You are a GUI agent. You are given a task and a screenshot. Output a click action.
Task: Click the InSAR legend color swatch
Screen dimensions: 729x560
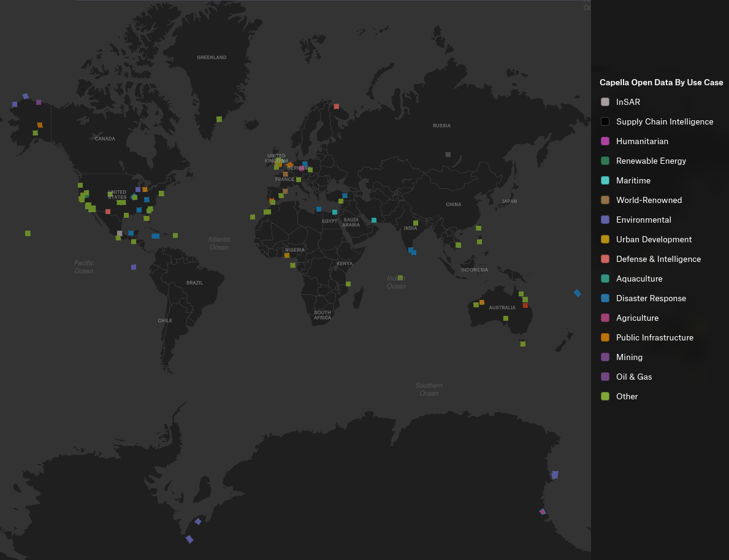605,102
